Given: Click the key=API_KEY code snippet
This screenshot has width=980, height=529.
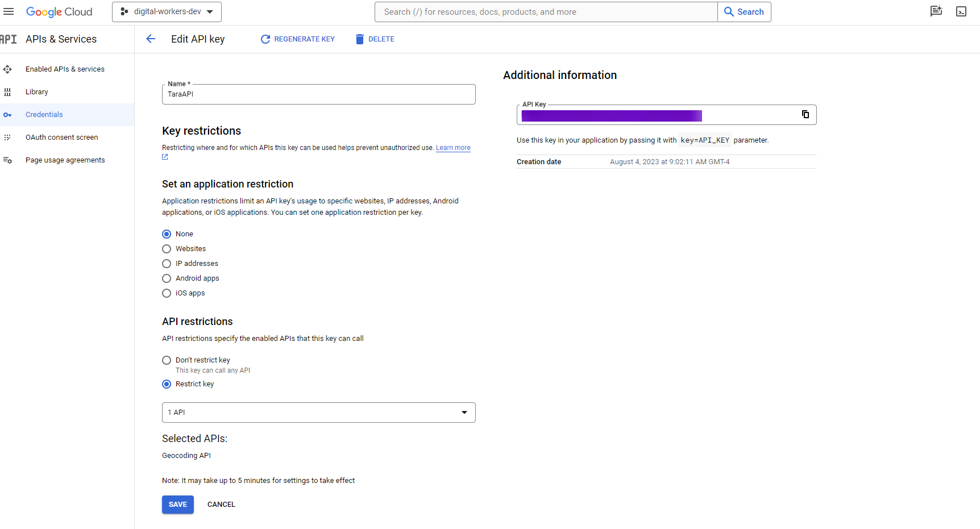Looking at the screenshot, I should click(705, 140).
